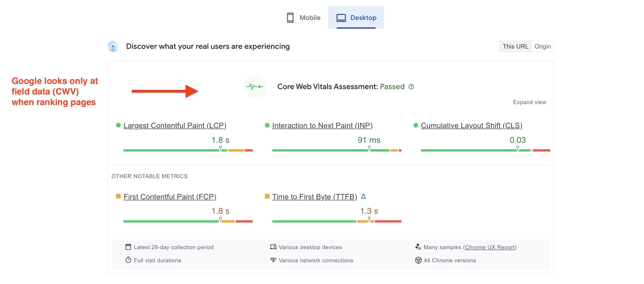
Task: Click the network icon for network connections
Action: [x=273, y=260]
